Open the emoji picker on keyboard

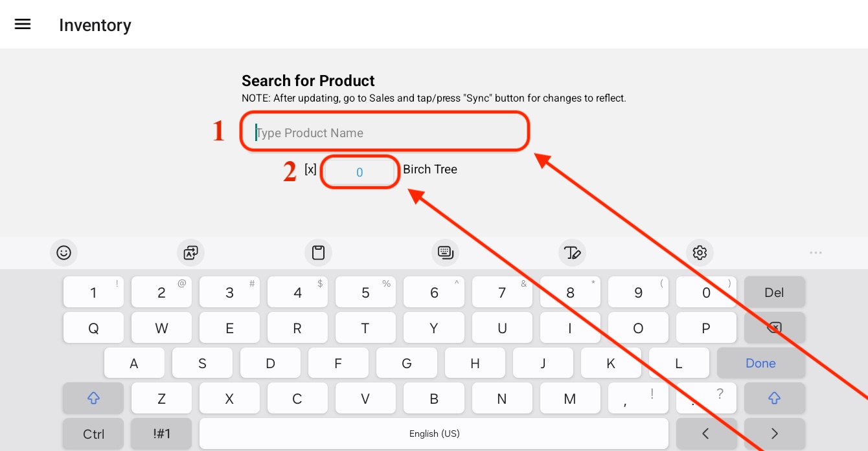point(63,252)
